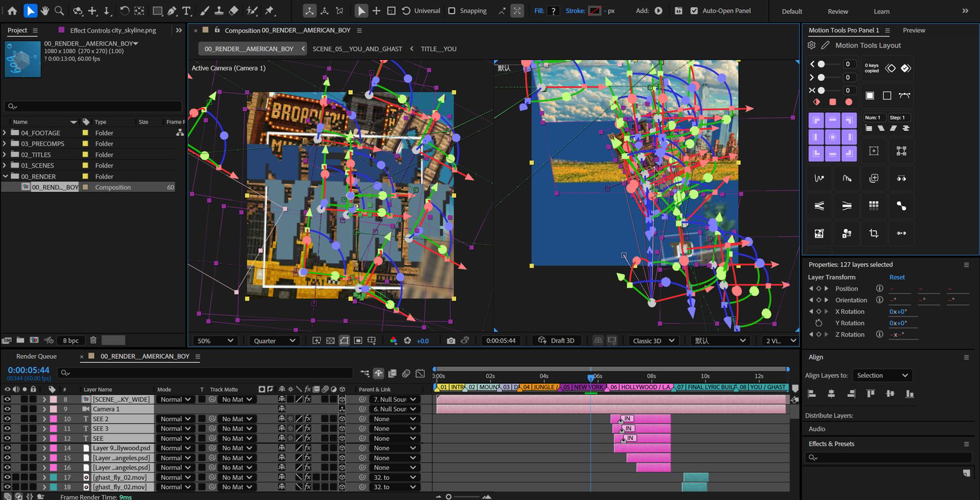Image resolution: width=980 pixels, height=500 pixels.
Task: Click the Effects & Presets search field
Action: point(888,458)
